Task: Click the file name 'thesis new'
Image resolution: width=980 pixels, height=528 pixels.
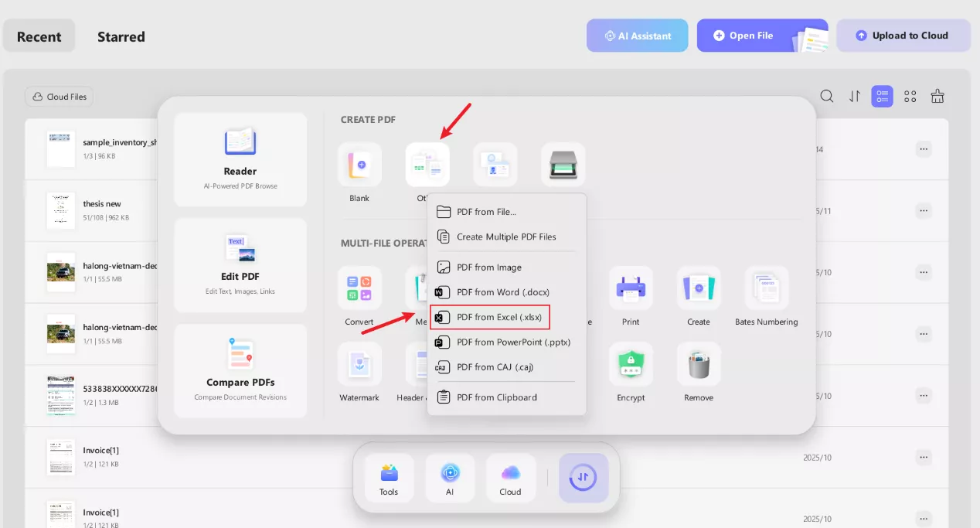Action: coord(102,204)
